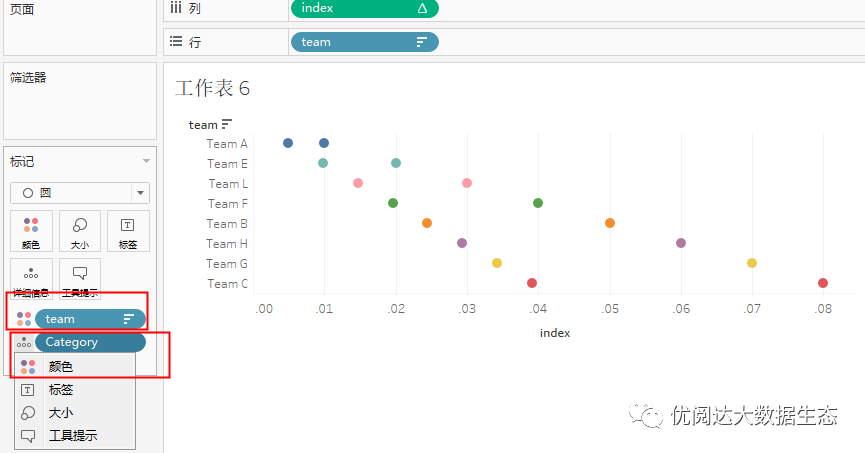865x453 pixels.
Task: Choose 标签 from the popup menu
Action: coord(61,390)
